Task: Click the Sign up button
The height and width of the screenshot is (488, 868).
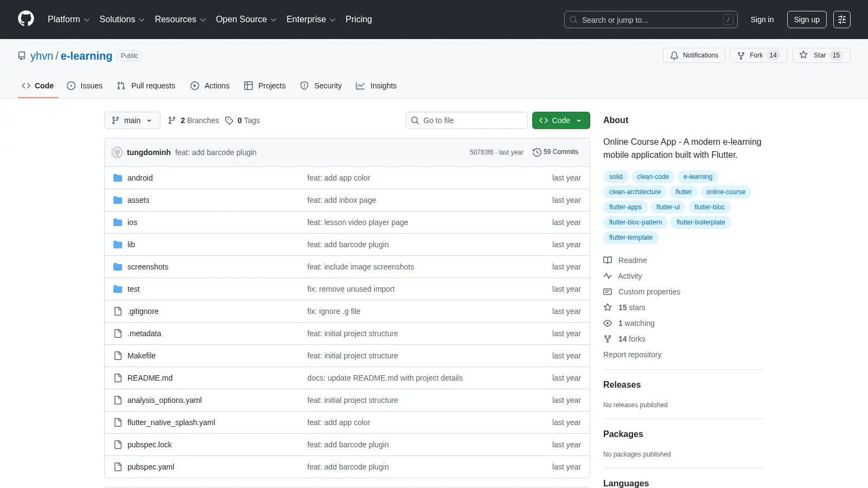Action: [x=807, y=20]
